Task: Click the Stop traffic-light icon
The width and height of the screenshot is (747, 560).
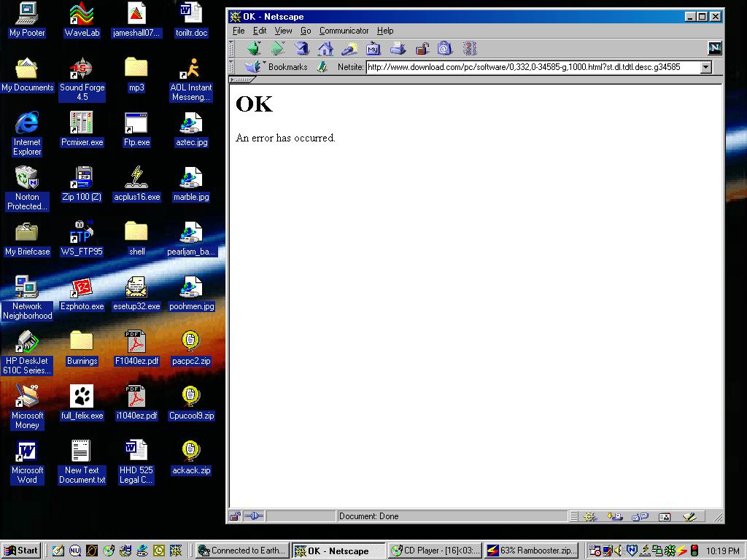Action: tap(470, 49)
